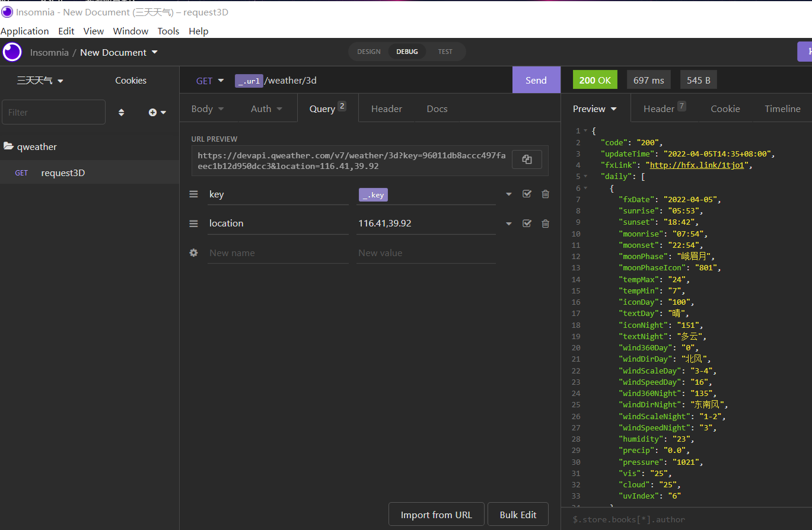Click Import from URL button

click(x=437, y=515)
